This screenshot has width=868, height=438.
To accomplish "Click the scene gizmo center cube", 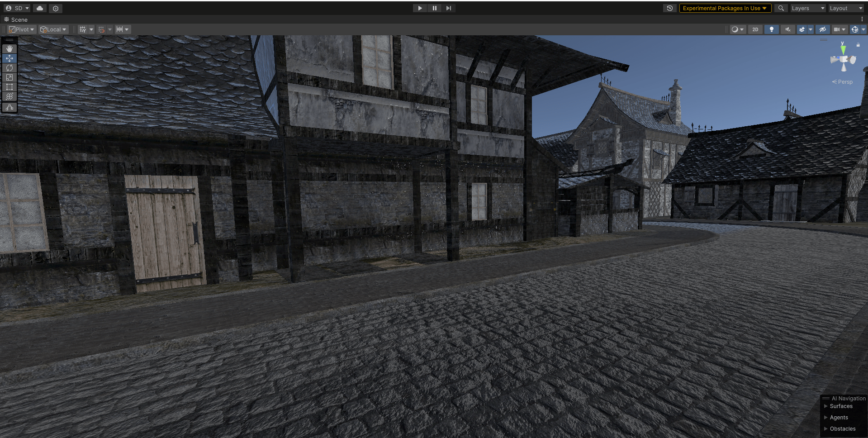I will point(844,59).
